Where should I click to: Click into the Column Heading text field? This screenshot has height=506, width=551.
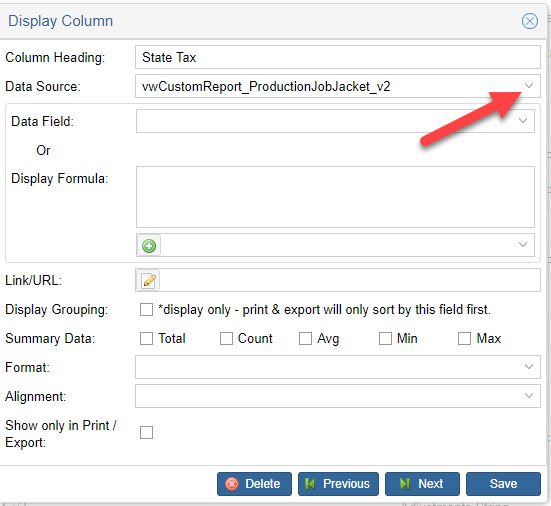coord(338,57)
